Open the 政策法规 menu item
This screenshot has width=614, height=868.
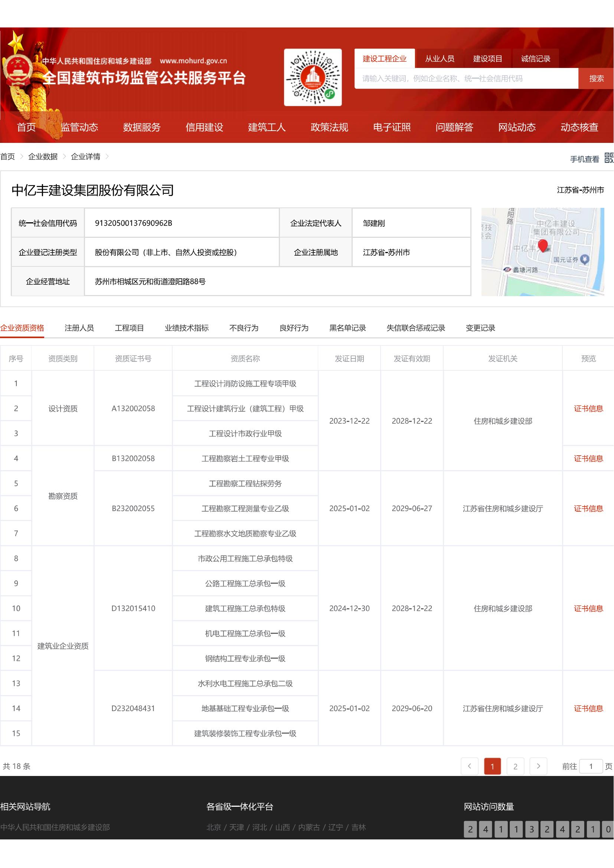pyautogui.click(x=329, y=128)
